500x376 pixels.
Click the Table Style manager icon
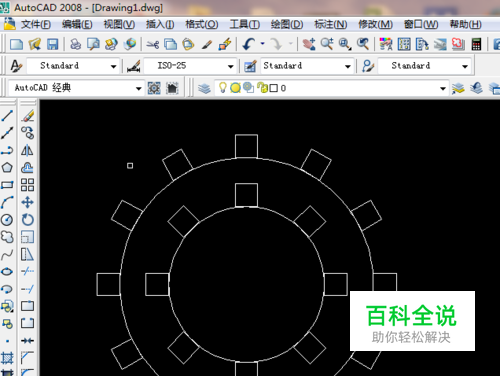250,66
